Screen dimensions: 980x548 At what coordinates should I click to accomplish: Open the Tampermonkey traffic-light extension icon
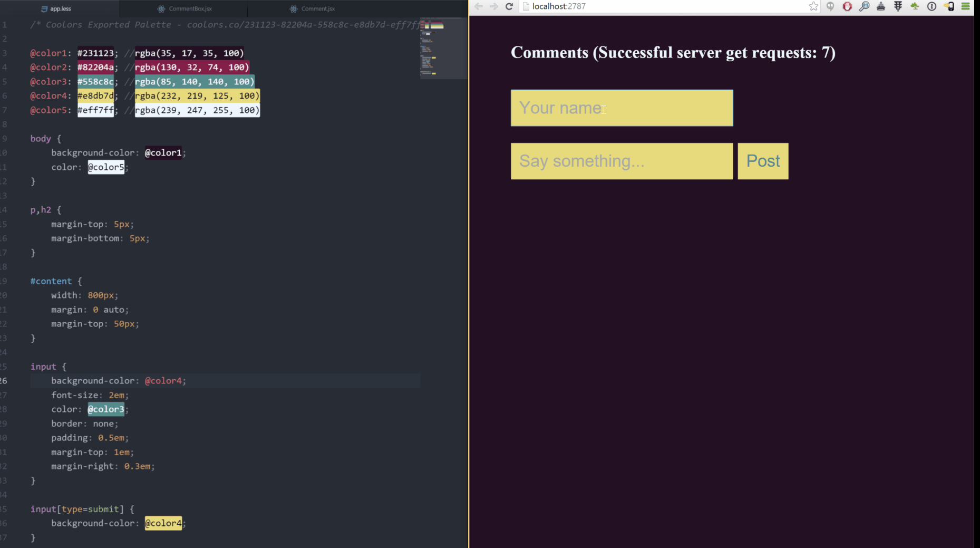point(898,6)
